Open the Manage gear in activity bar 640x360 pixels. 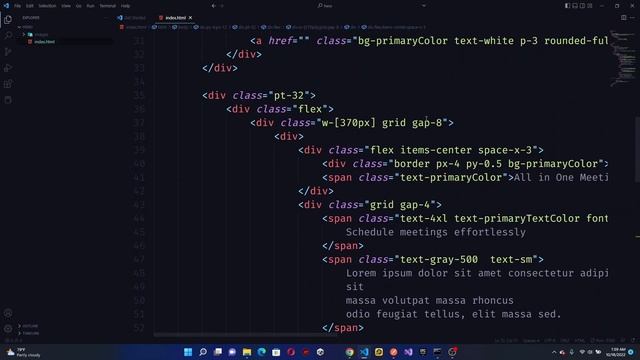coord(8,329)
